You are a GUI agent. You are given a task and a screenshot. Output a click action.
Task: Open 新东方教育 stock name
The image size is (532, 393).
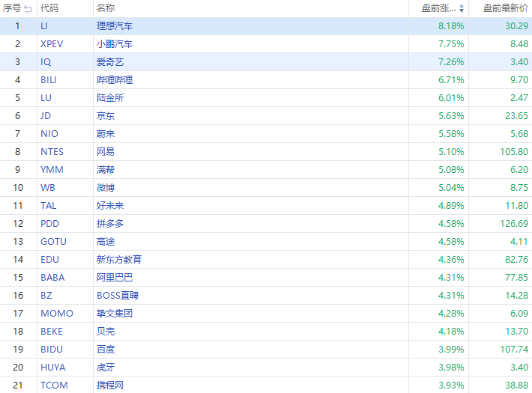pyautogui.click(x=118, y=260)
